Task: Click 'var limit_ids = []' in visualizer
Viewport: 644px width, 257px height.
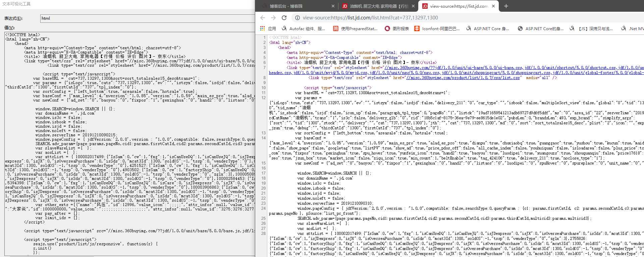Action: (x=57, y=218)
